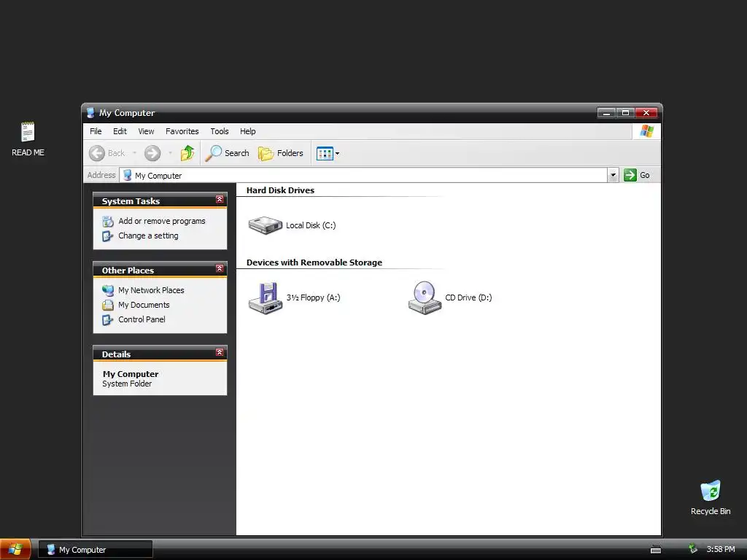The height and width of the screenshot is (560, 747).
Task: Click the 3½ Floppy (A:) label
Action: coord(313,297)
